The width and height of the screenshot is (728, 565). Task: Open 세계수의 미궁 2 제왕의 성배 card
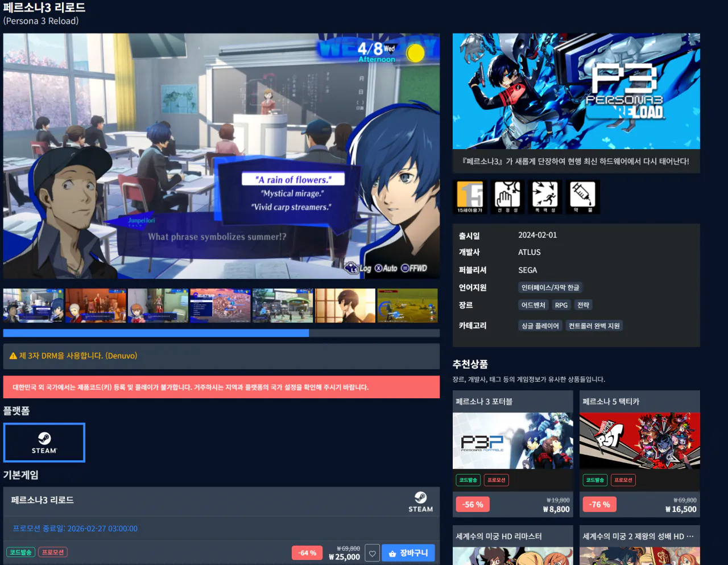point(640,545)
